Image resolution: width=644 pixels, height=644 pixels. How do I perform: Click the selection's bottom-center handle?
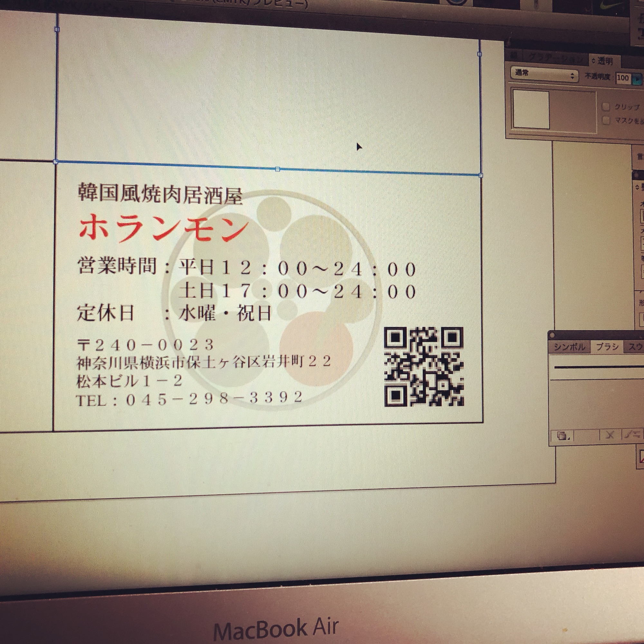click(278, 169)
